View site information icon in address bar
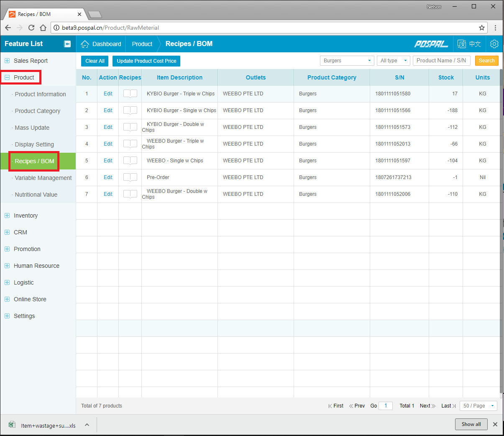This screenshot has height=436, width=504. pyautogui.click(x=56, y=28)
